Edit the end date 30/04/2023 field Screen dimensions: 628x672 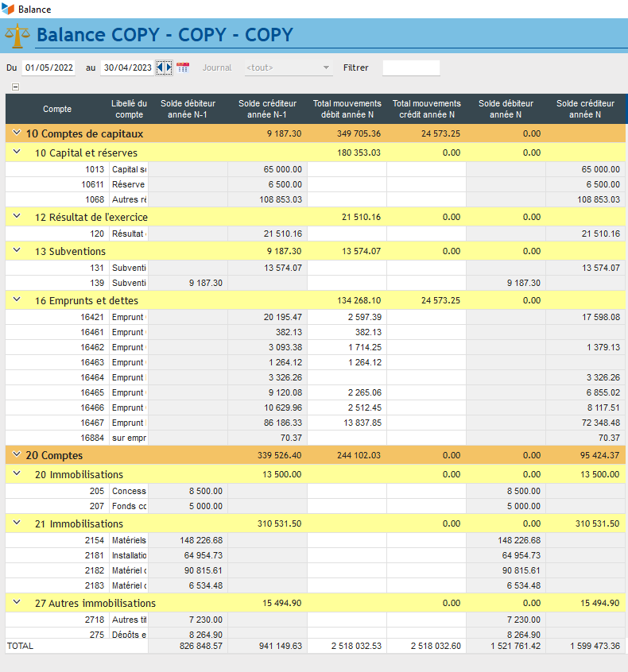pos(127,68)
